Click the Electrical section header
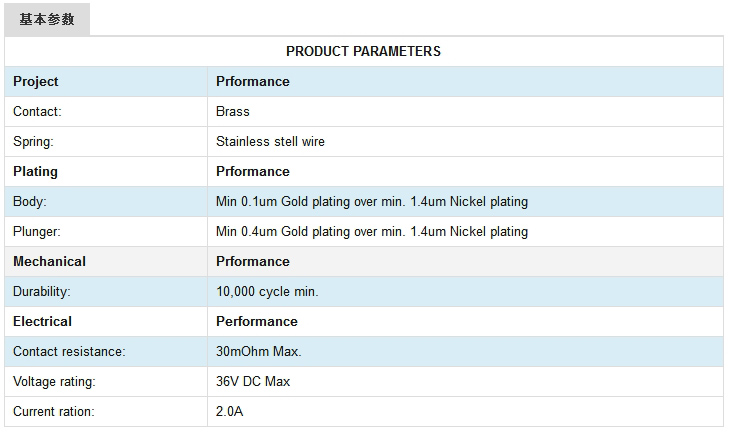 42,321
